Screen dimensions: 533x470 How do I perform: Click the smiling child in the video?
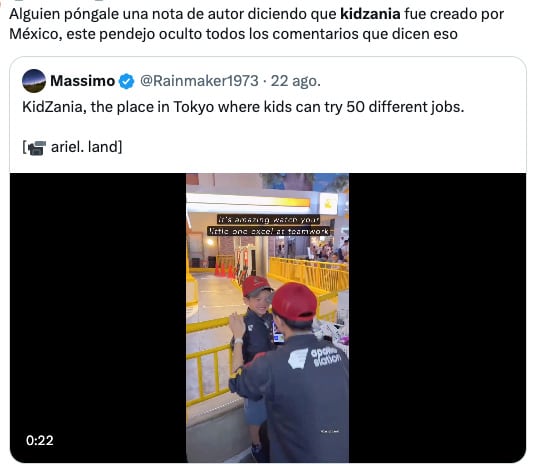pos(256,326)
